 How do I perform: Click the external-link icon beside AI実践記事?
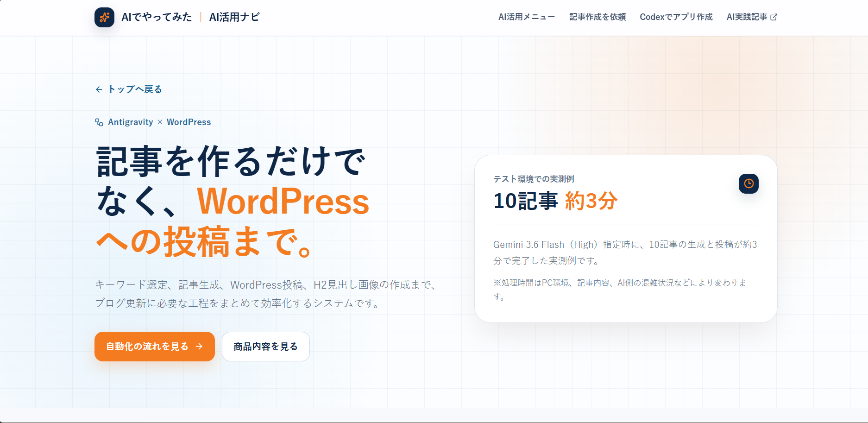(x=774, y=17)
